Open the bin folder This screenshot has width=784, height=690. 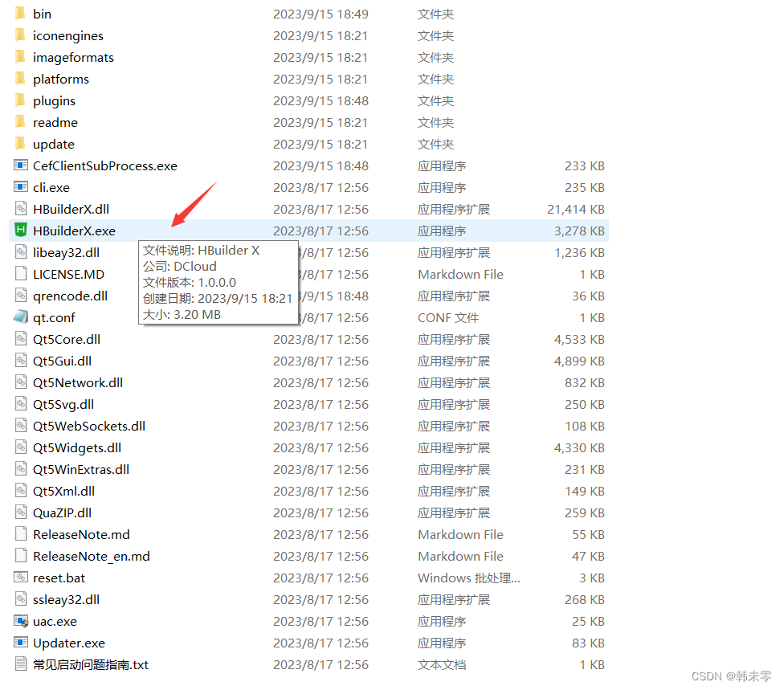(x=42, y=14)
